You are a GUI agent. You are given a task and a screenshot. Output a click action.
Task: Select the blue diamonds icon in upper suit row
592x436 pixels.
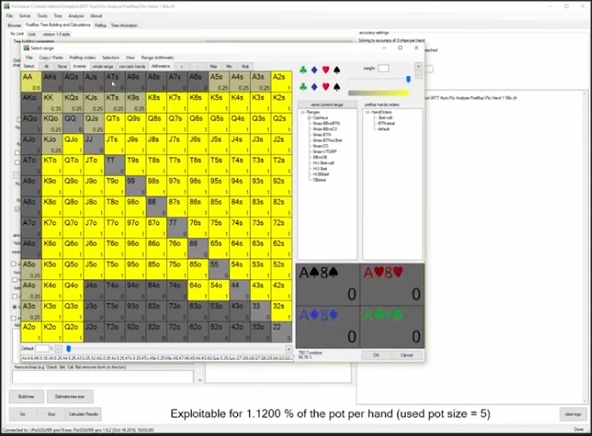click(x=314, y=70)
